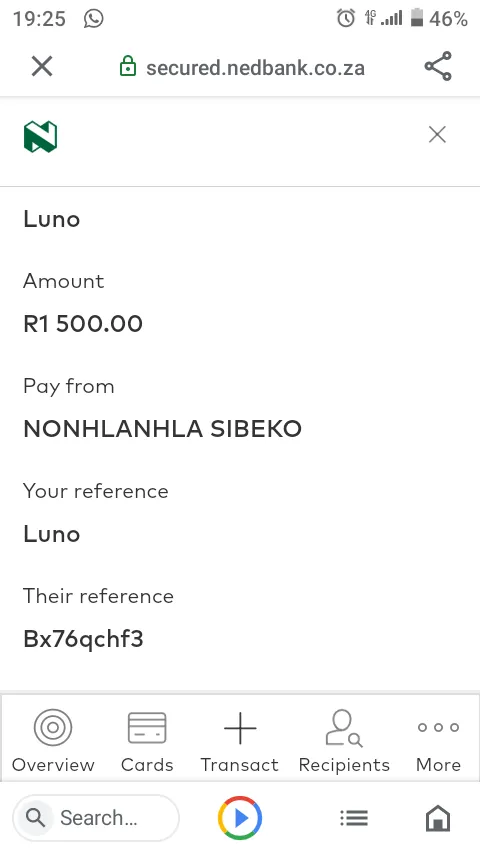Tap the battery percentage indicator
Image resolution: width=480 pixels, height=854 pixels.
click(448, 19)
